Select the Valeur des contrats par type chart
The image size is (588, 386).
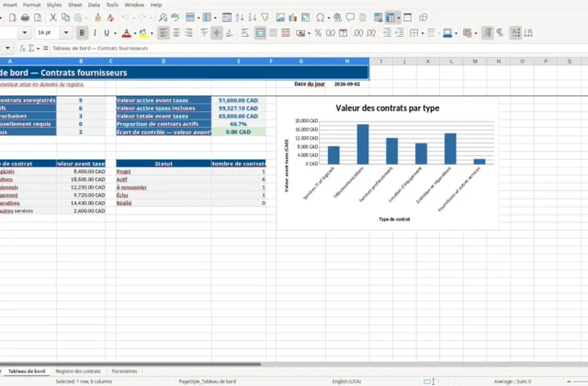tap(388, 164)
